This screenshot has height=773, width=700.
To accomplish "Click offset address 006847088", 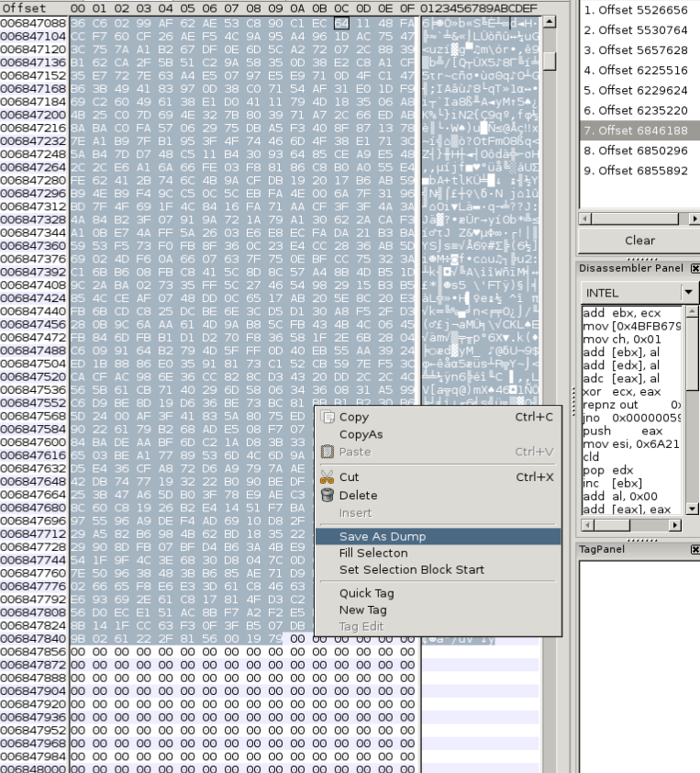I will (33, 23).
